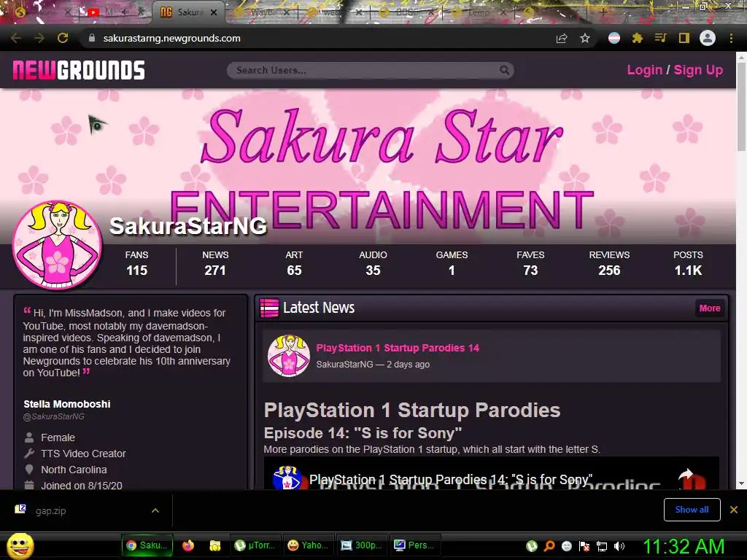Mute the YouTube tab via speaker icon
747x560 pixels.
(126, 12)
